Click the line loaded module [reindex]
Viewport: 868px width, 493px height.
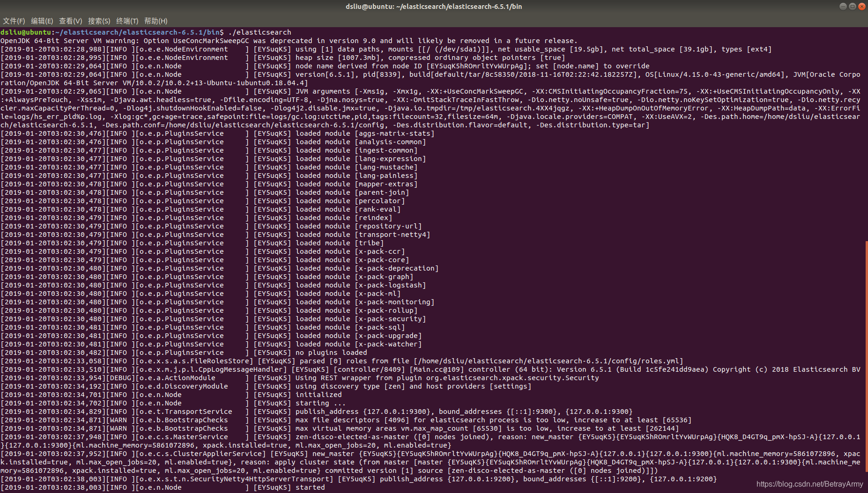(x=197, y=218)
